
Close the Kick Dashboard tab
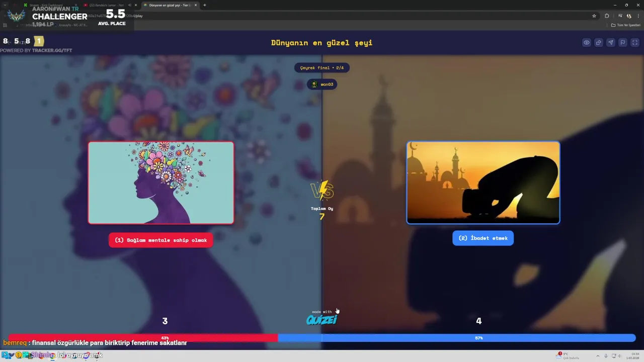point(76,5)
